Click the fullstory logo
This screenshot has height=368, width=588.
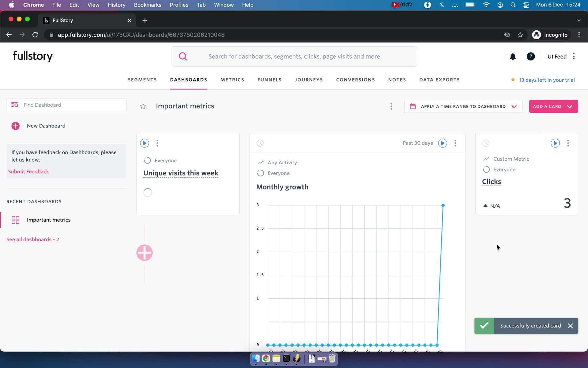coord(33,56)
